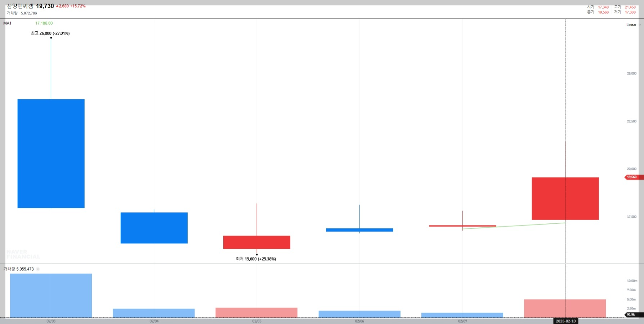Click the 02/04 volume bar
The width and height of the screenshot is (644, 324).
154,313
